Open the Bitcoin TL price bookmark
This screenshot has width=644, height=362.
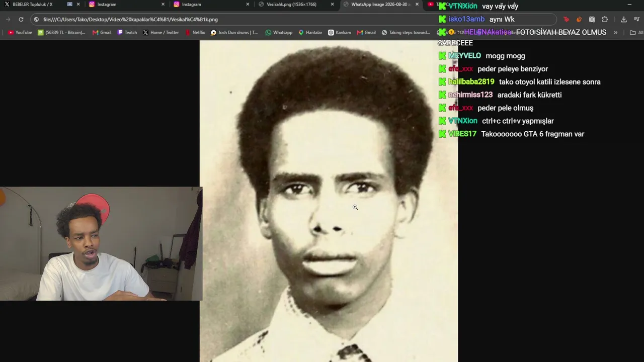tap(62, 33)
